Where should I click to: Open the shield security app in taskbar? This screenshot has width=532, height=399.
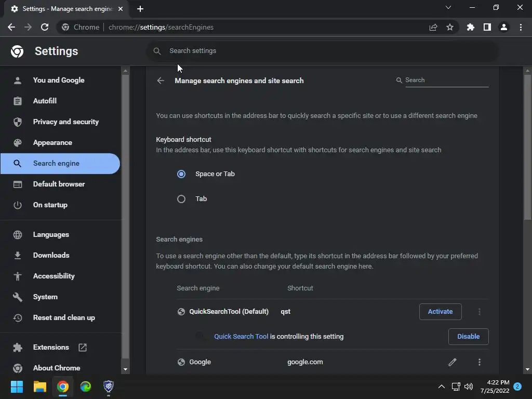pos(109,387)
